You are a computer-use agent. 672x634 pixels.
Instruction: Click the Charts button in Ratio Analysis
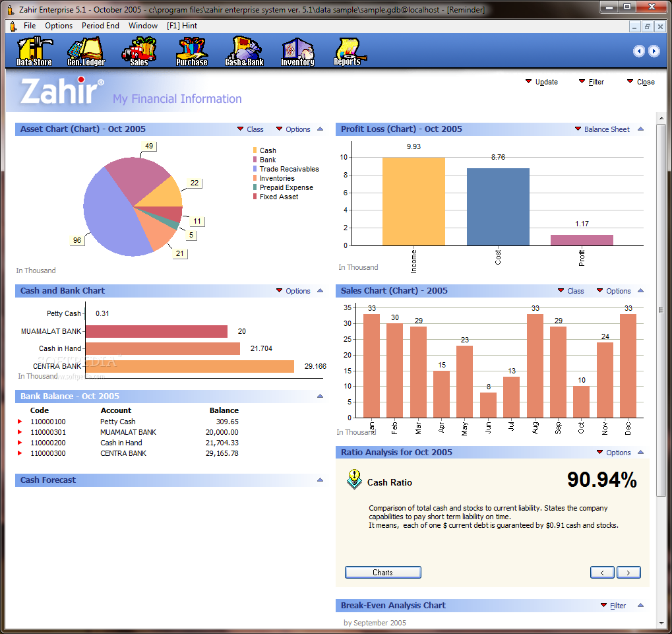[382, 572]
